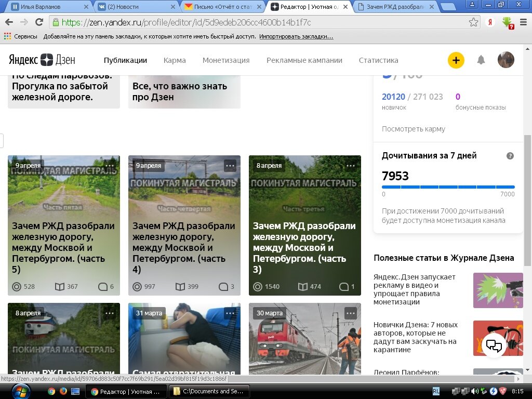Image resolution: width=532 pixels, height=399 pixels.
Task: Click the RL language indicator in the tray
Action: [436, 392]
